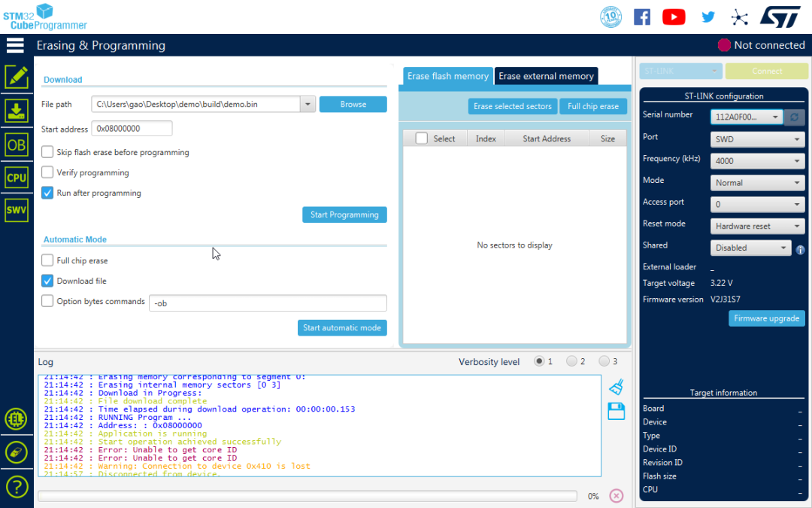Click Browse to choose file
812x508 pixels.
pyautogui.click(x=353, y=104)
